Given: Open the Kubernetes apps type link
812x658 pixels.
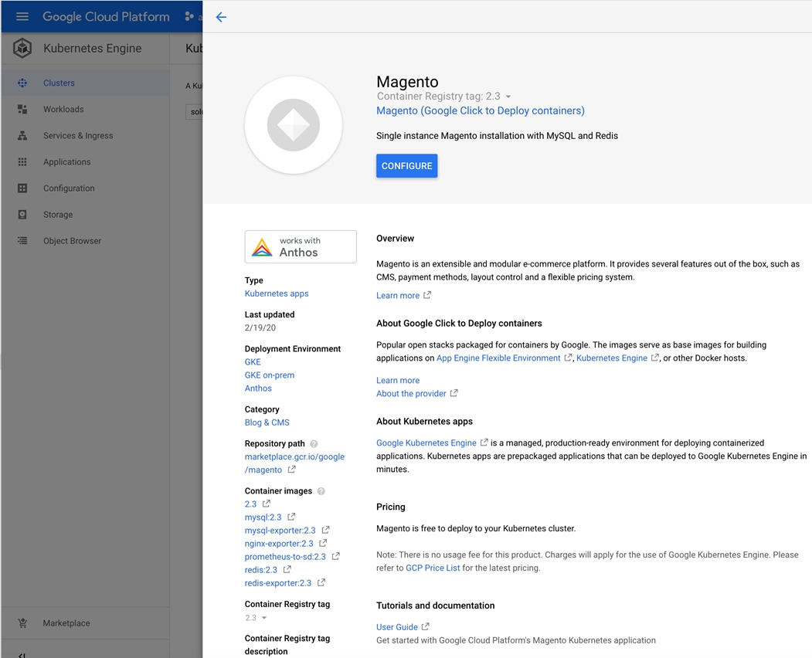Looking at the screenshot, I should point(277,293).
